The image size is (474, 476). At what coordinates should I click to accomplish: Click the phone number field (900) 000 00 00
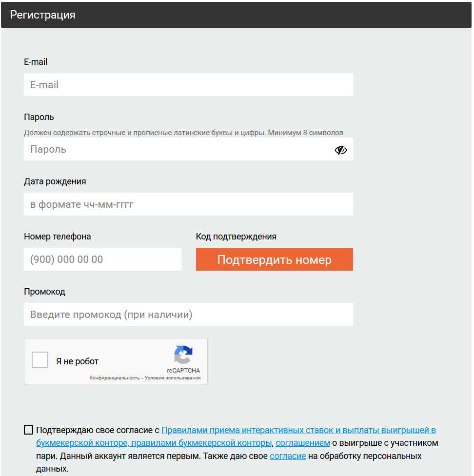pos(102,259)
